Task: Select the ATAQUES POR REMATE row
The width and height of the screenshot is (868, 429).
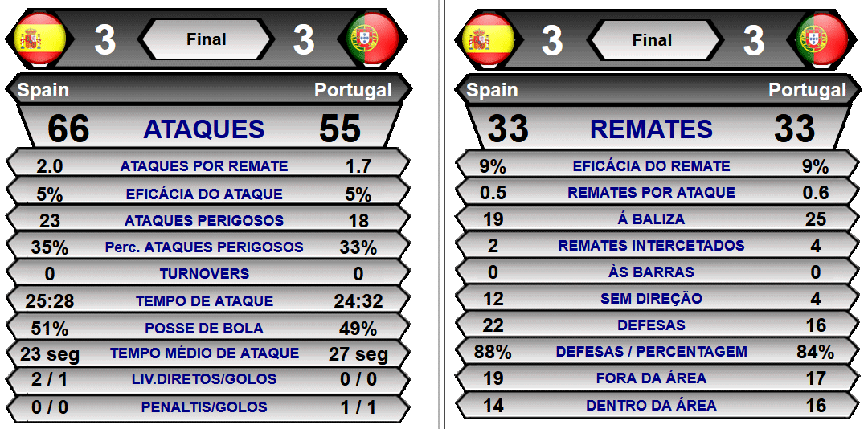Action: (207, 163)
